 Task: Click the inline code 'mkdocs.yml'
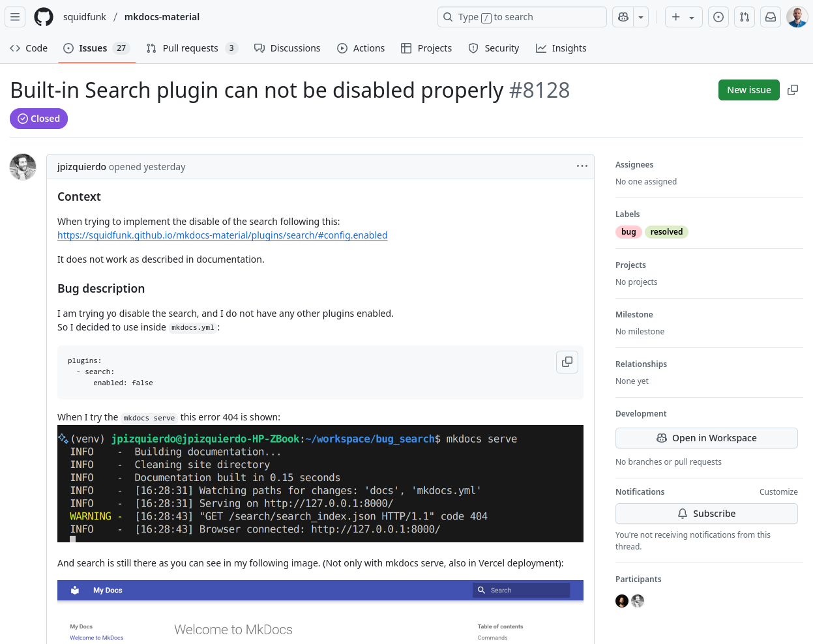(x=193, y=328)
